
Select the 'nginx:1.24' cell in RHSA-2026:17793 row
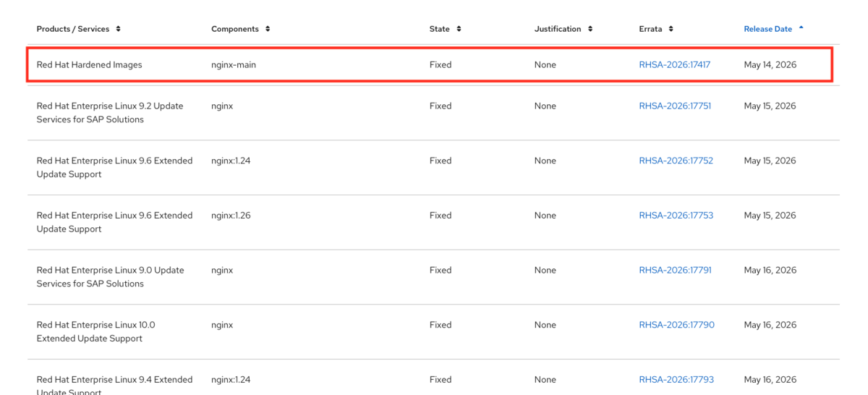click(x=231, y=379)
